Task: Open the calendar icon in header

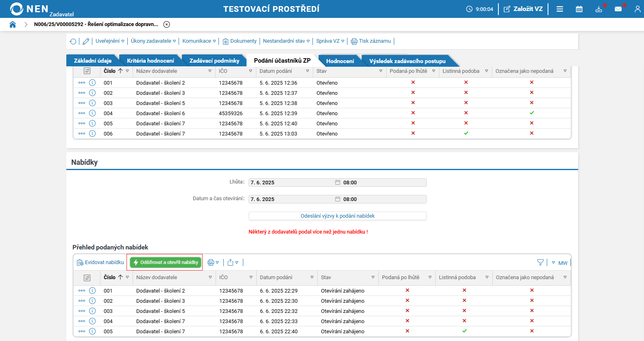Action: 579,9
